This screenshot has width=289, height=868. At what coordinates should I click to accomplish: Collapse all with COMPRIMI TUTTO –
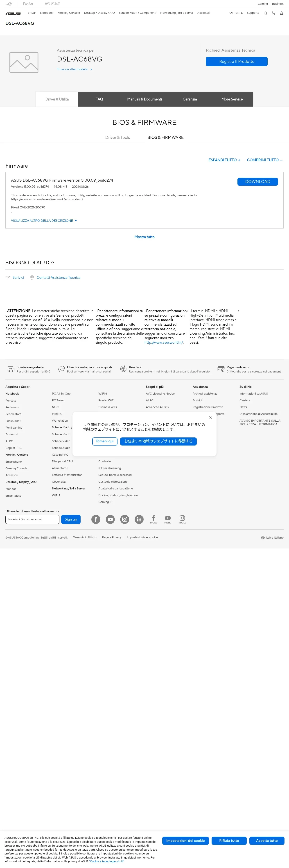pos(265,160)
